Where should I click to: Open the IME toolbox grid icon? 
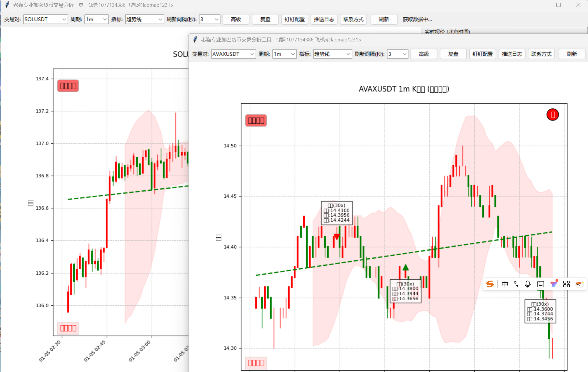[566, 284]
